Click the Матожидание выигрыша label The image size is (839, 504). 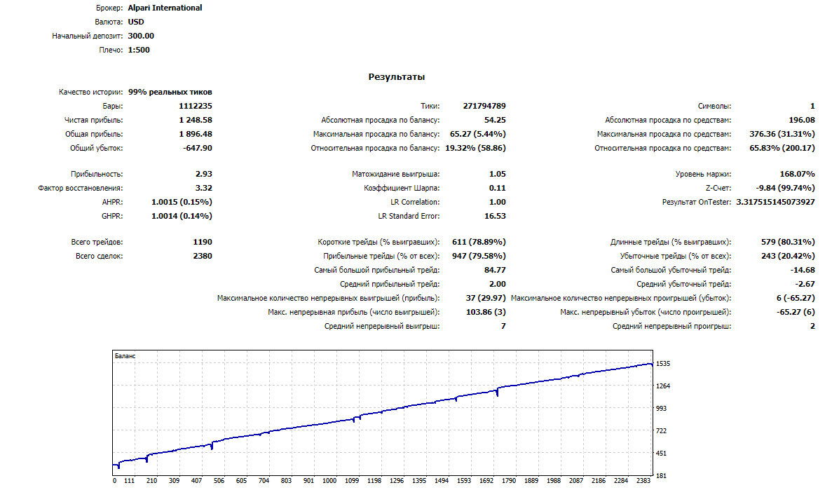(x=395, y=174)
